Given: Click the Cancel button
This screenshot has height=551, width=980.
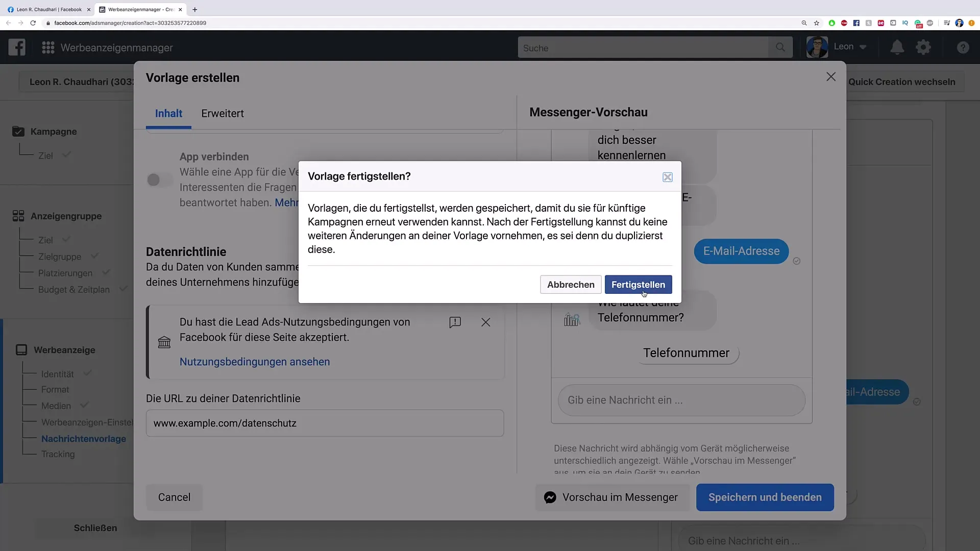Looking at the screenshot, I should click(x=174, y=497).
